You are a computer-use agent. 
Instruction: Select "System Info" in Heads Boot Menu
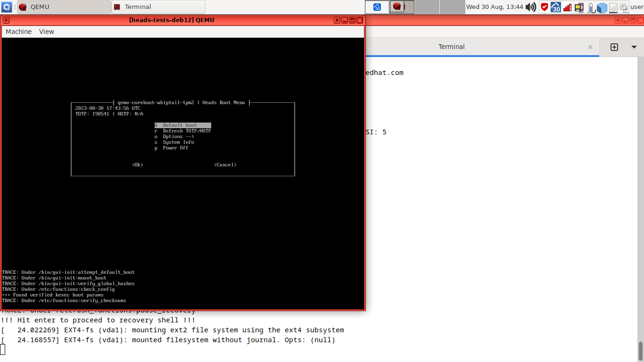[x=178, y=142]
